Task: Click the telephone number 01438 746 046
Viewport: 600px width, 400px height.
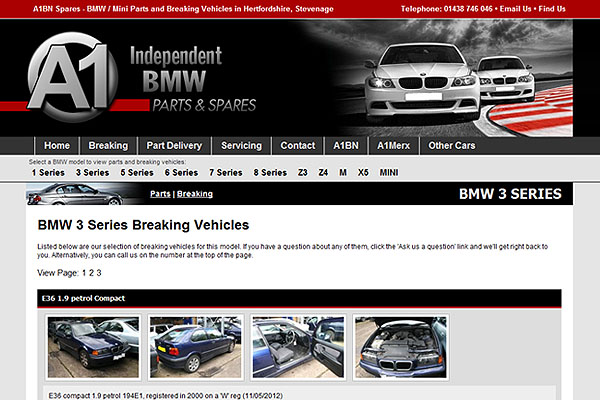Action: click(468, 9)
